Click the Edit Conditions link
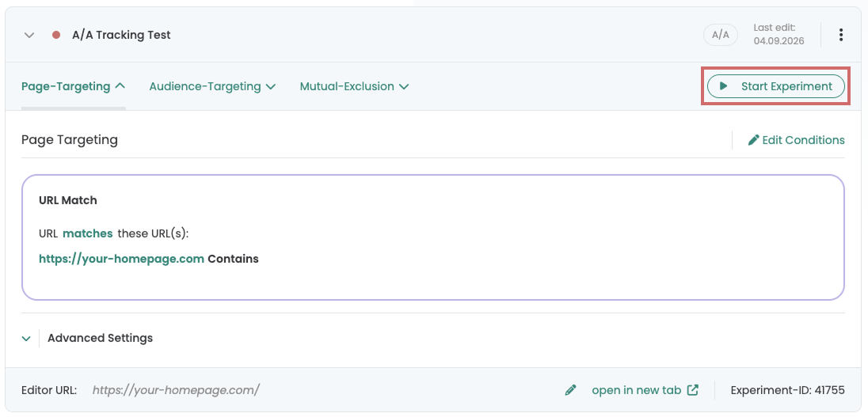The height and width of the screenshot is (417, 868). pos(797,140)
